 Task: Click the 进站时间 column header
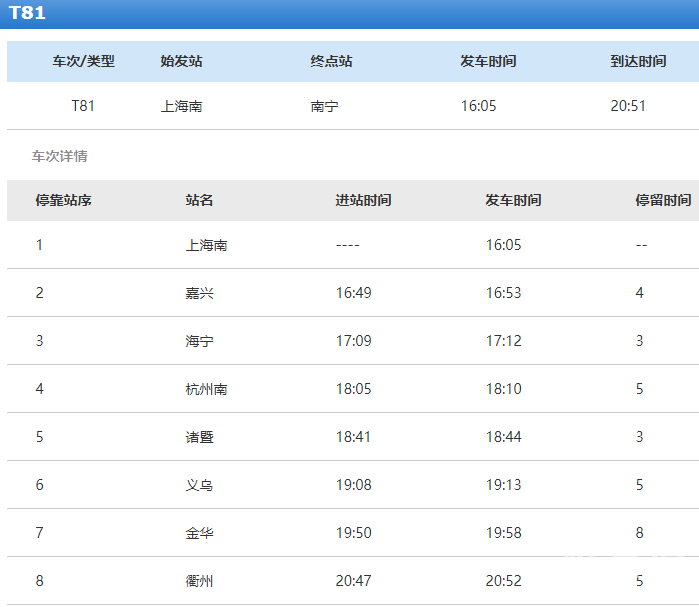[363, 200]
